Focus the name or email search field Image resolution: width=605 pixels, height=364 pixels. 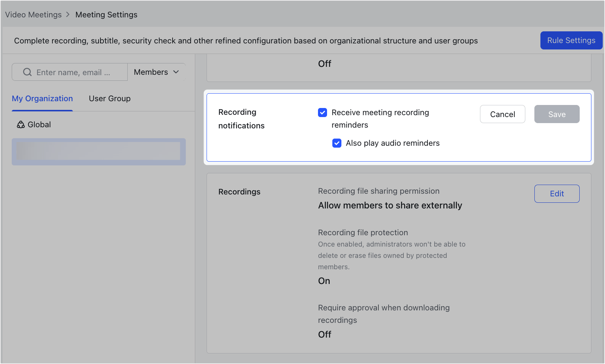point(69,72)
